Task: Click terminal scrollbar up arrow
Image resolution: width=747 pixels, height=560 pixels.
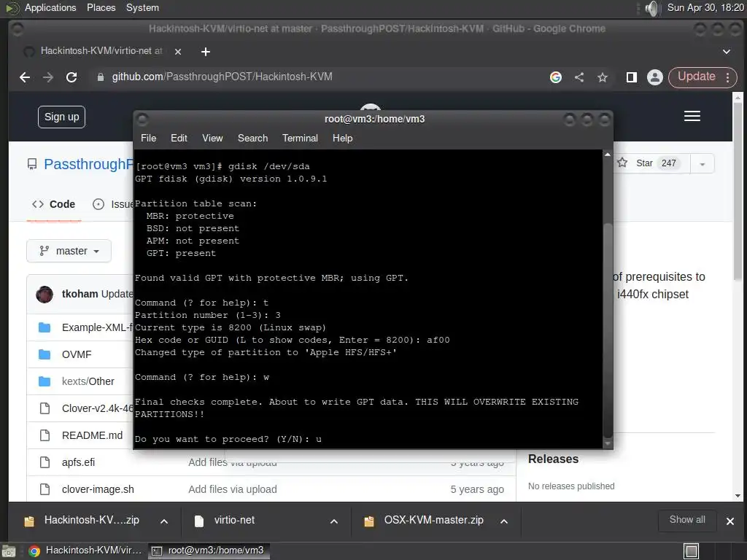Action: coord(608,155)
